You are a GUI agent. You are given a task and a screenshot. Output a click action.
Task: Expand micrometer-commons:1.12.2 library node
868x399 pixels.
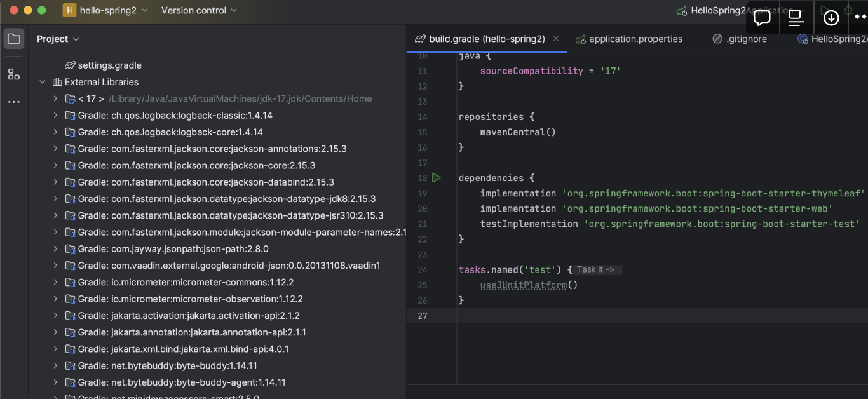(x=55, y=282)
